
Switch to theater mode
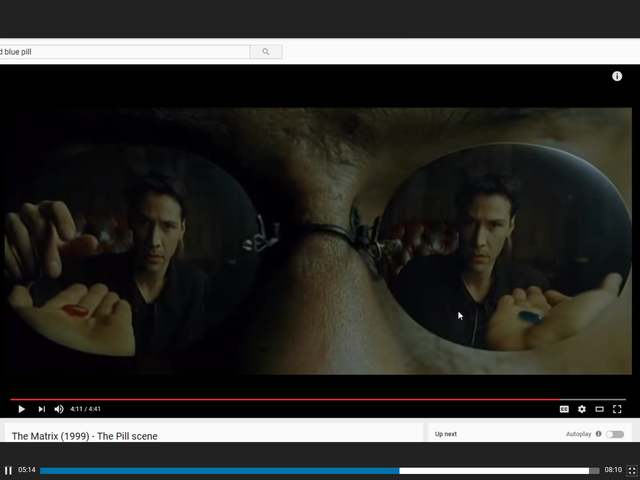[599, 409]
